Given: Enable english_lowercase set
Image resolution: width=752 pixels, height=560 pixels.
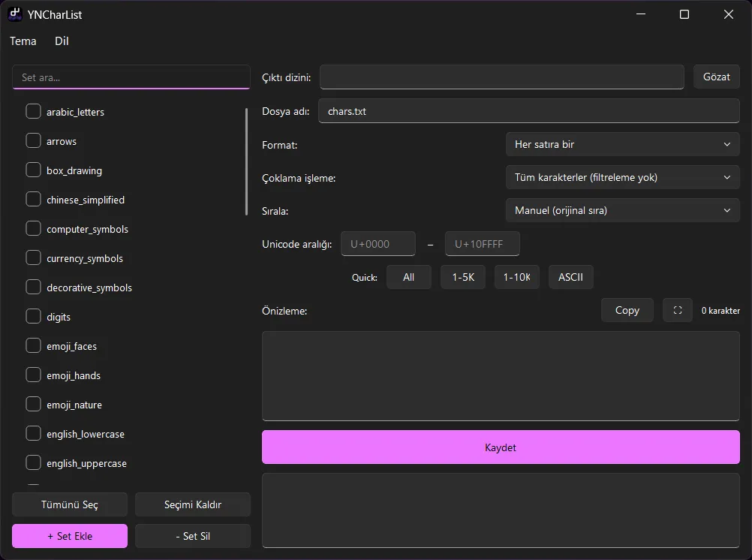Looking at the screenshot, I should 33,433.
